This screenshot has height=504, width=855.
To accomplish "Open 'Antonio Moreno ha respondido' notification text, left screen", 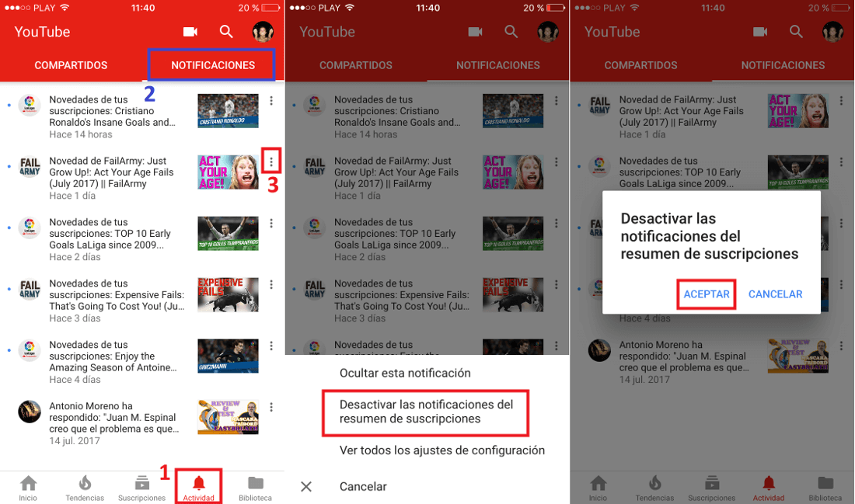I will point(114,417).
